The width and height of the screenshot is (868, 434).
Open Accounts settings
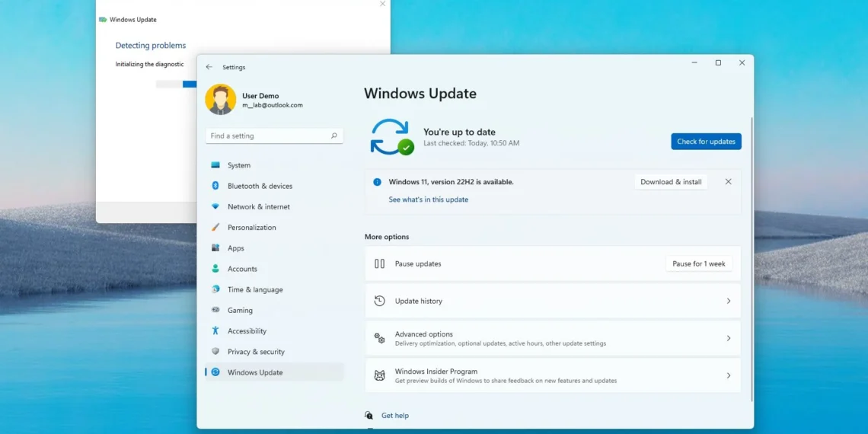275,269
